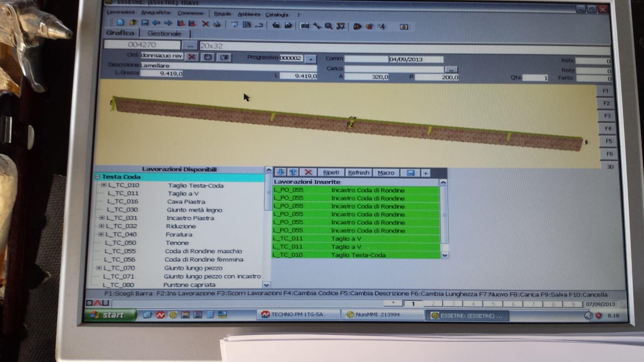Click the floppy save icon next to Macro
The height and width of the screenshot is (362, 644).
411,173
